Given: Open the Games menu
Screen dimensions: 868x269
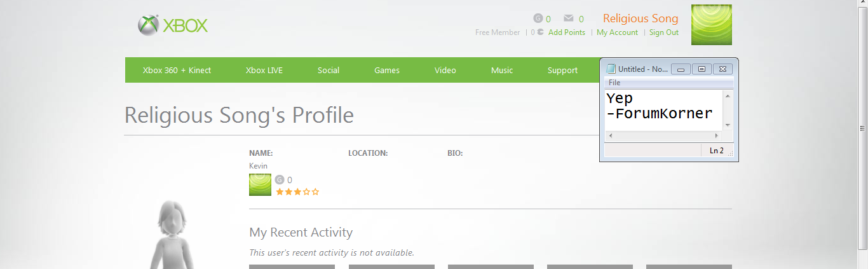Looking at the screenshot, I should [x=387, y=70].
